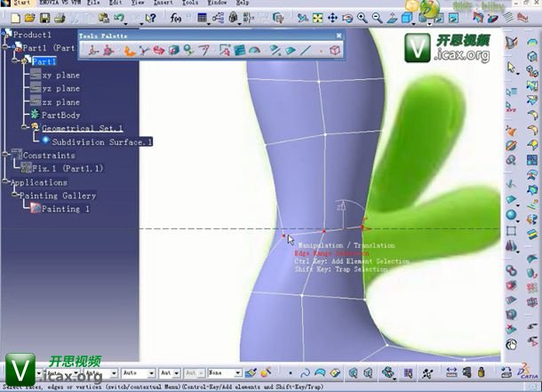Click the paint brush icon in bottom toolbar

[251, 373]
